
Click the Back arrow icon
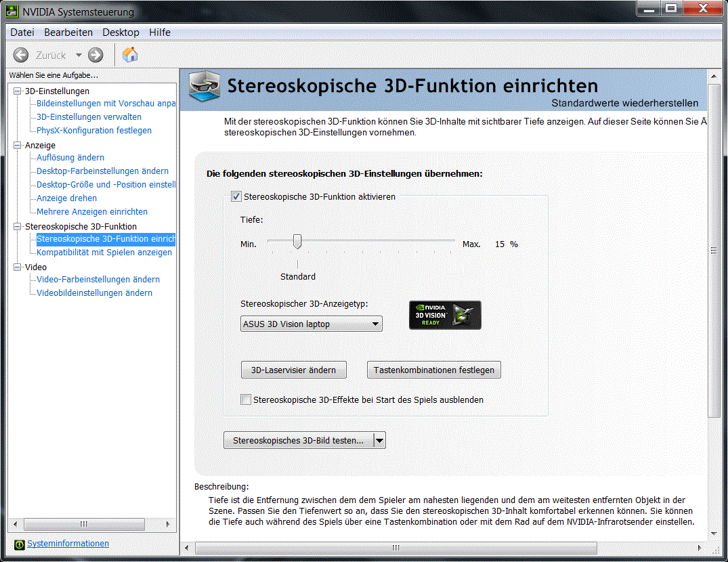(21, 56)
